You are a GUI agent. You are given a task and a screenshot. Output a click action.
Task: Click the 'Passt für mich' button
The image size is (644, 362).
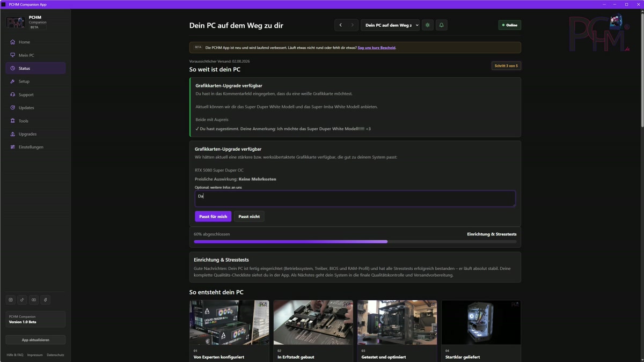[x=213, y=217]
